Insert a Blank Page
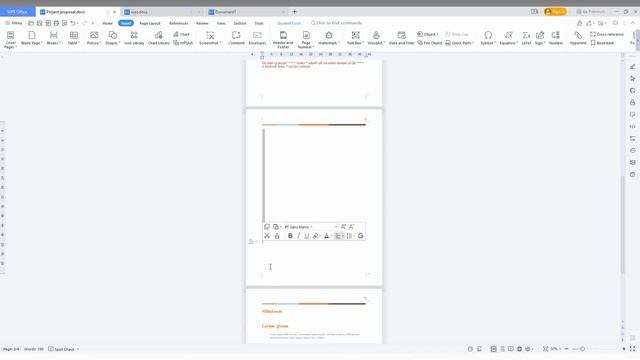Viewport: 640px width, 360px height. 31,38
